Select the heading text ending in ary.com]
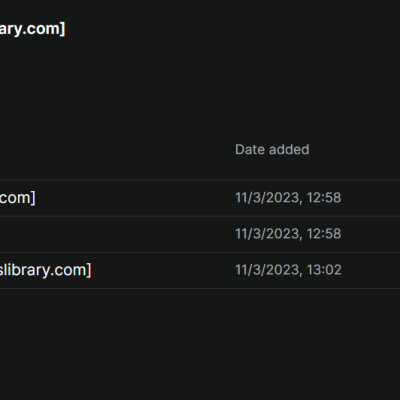This screenshot has width=400, height=400. (32, 29)
